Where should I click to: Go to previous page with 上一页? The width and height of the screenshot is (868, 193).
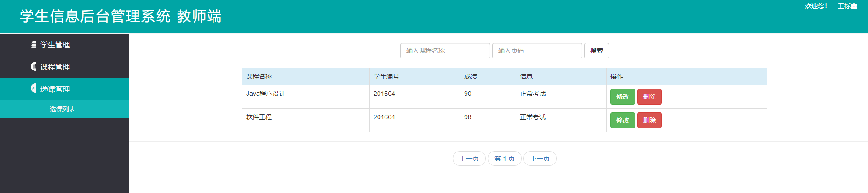click(x=469, y=158)
